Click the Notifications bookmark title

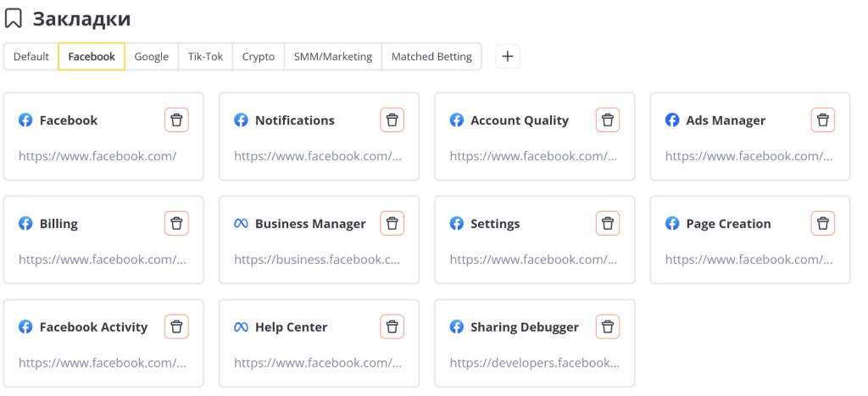[294, 120]
